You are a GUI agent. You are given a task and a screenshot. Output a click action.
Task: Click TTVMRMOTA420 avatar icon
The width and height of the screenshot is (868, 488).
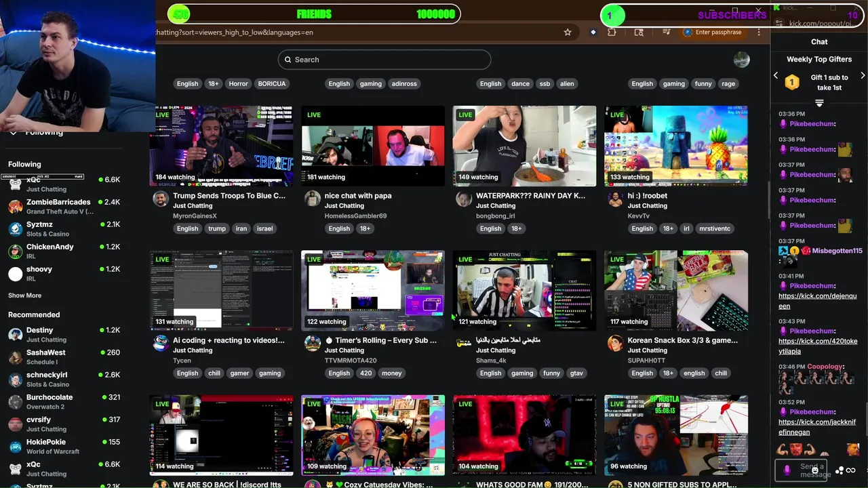click(x=312, y=343)
